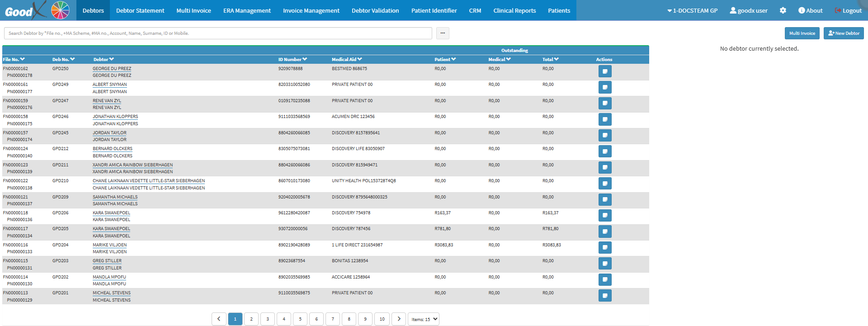Sort by File No. column header
Image resolution: width=868 pixels, height=326 pixels.
pos(14,59)
